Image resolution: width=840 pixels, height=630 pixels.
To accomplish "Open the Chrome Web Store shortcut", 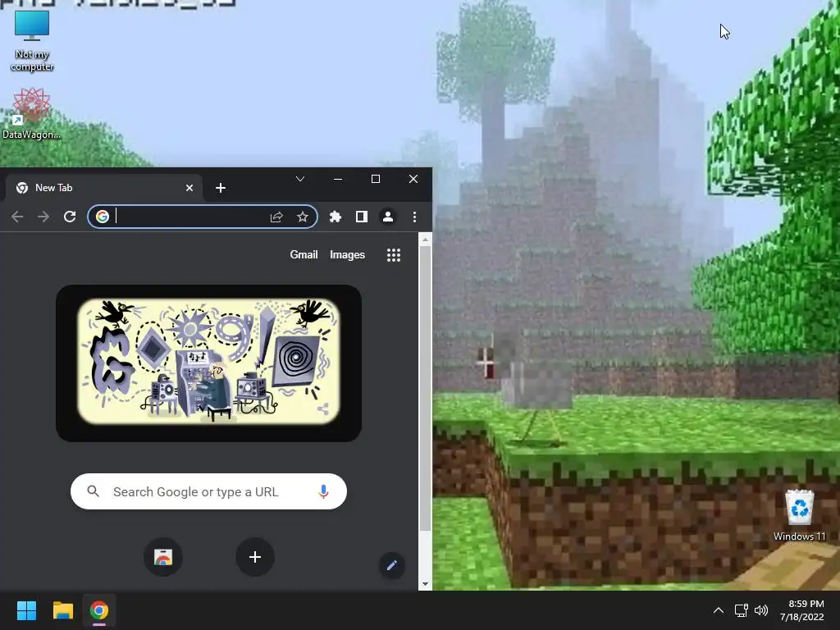I will [x=163, y=557].
